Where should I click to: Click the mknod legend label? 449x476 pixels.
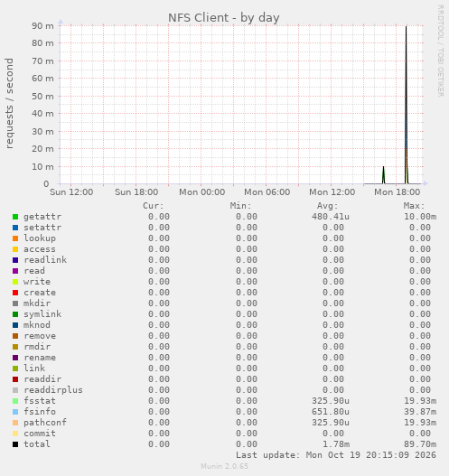coord(37,325)
